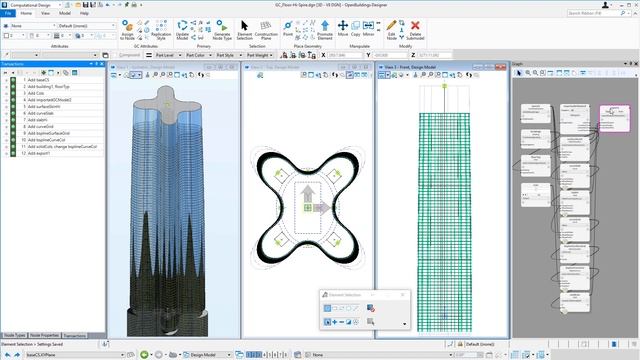Click the save icon in quick access toolbar
The width and height of the screenshot is (640, 360).
[86, 5]
